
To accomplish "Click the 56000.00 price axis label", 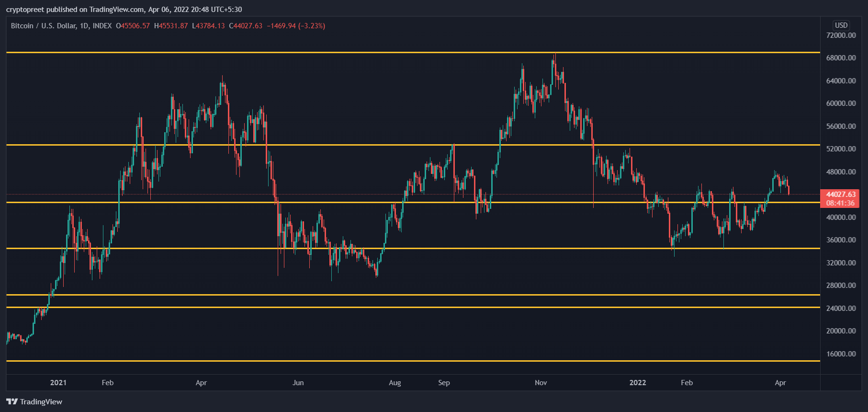I will click(841, 126).
